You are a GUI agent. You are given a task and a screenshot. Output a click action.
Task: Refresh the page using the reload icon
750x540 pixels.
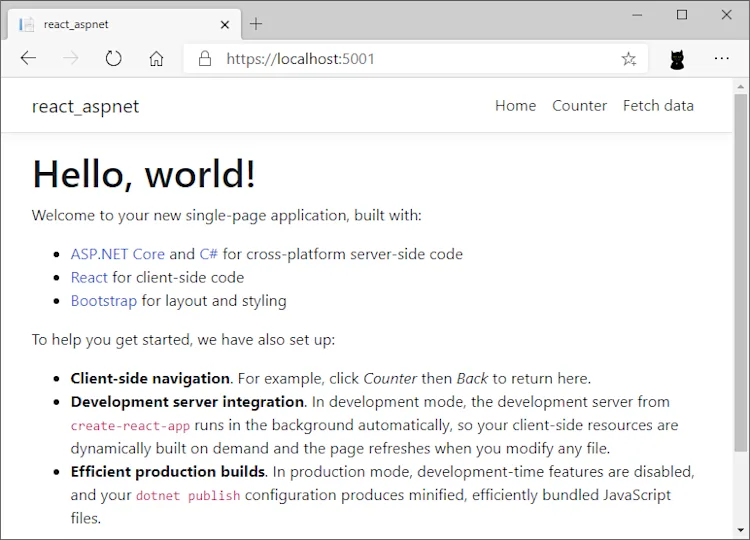(x=114, y=59)
